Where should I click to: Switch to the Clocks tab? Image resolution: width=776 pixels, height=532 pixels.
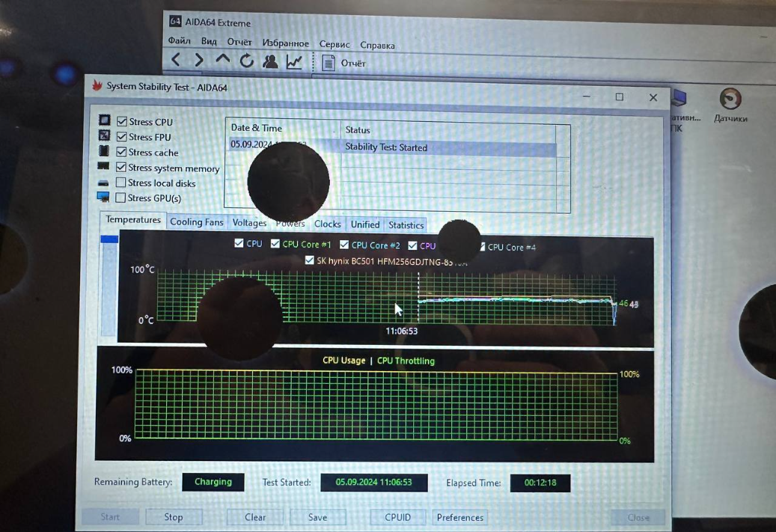(x=328, y=224)
